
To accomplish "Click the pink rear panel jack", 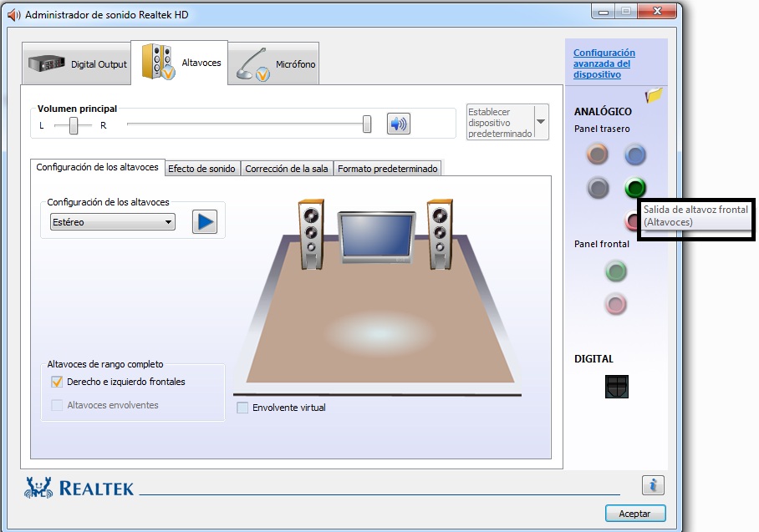I will [631, 221].
